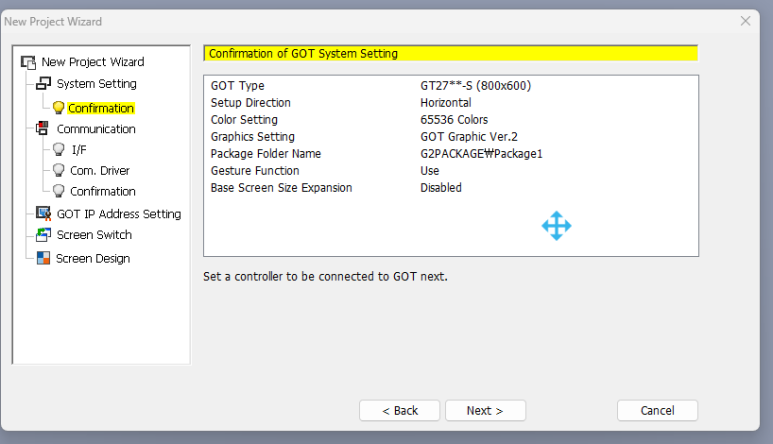Image resolution: width=773 pixels, height=444 pixels.
Task: Click the Screen Switch icon
Action: (x=43, y=235)
